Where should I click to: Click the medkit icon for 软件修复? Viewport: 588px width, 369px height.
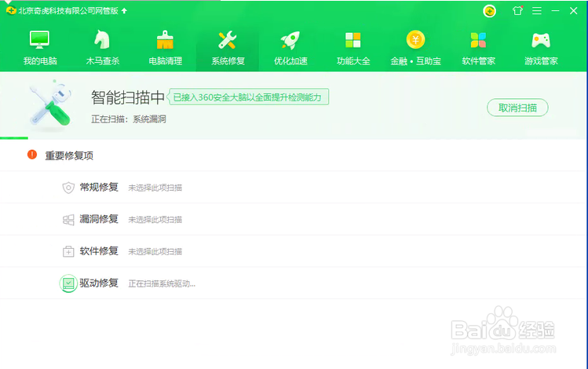(x=68, y=251)
